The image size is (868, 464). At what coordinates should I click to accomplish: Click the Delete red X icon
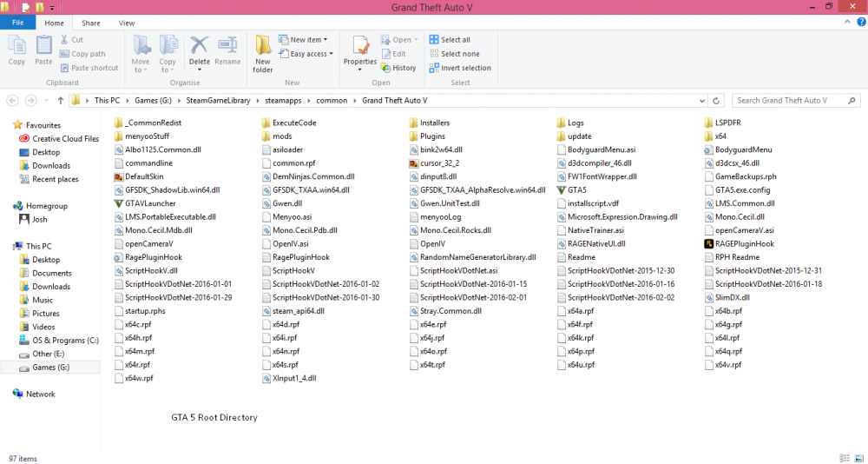tap(200, 45)
